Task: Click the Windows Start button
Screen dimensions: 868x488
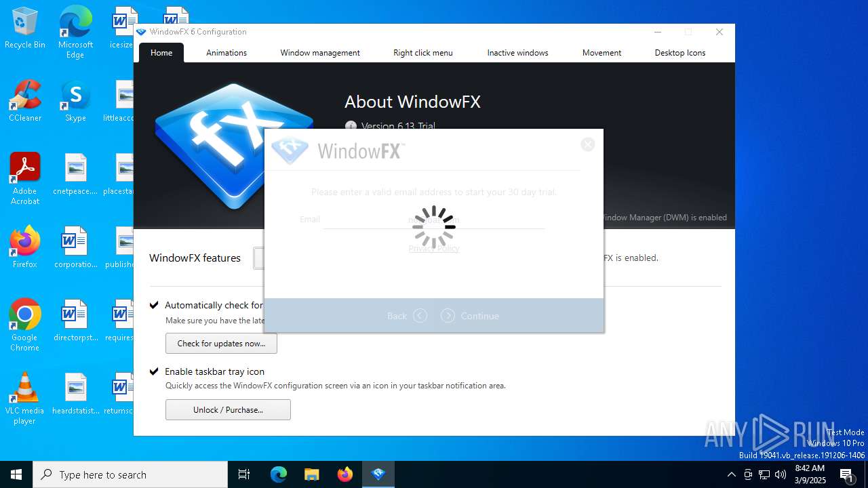Action: coord(16,474)
